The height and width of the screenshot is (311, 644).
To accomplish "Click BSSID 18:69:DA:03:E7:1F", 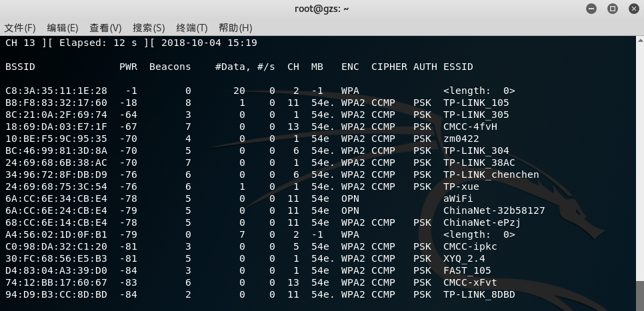I will (x=56, y=127).
